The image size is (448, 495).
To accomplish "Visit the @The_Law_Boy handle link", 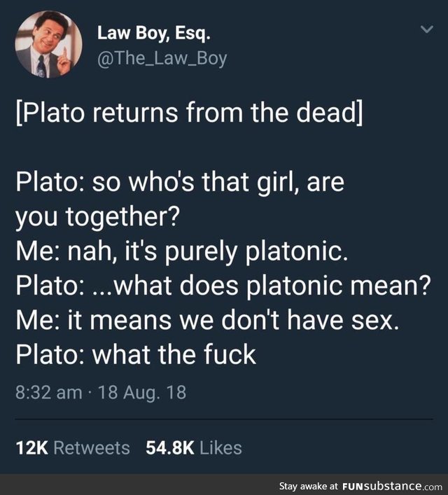I will click(162, 59).
